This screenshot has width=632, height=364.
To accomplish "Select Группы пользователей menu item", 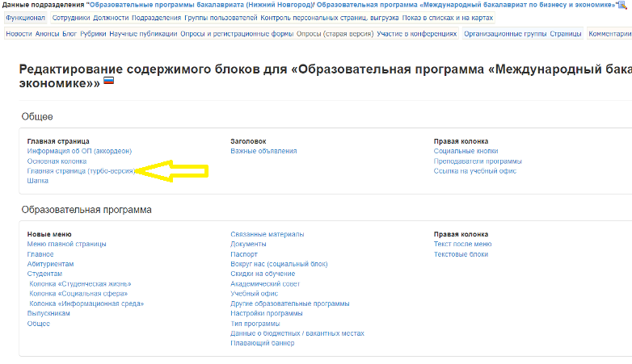I will 221,18.
